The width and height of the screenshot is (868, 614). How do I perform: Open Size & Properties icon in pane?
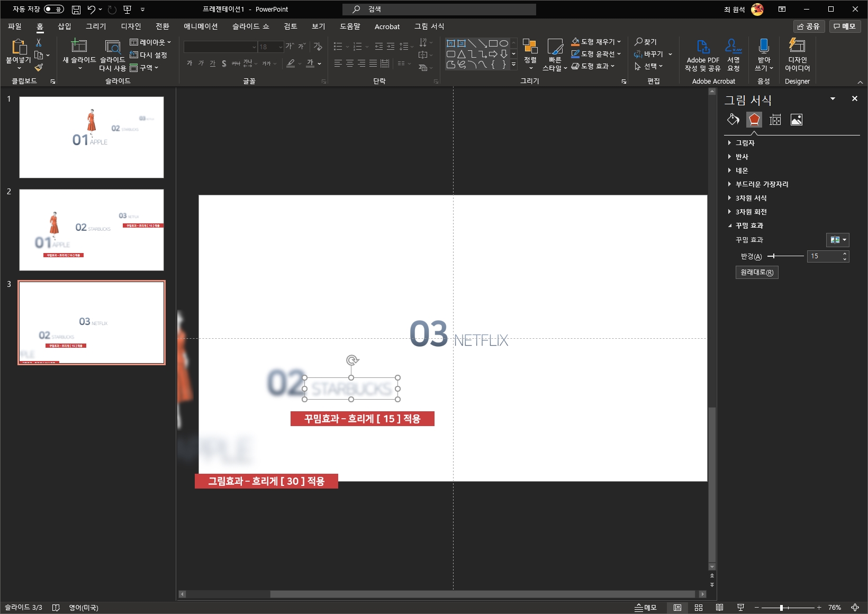point(775,120)
